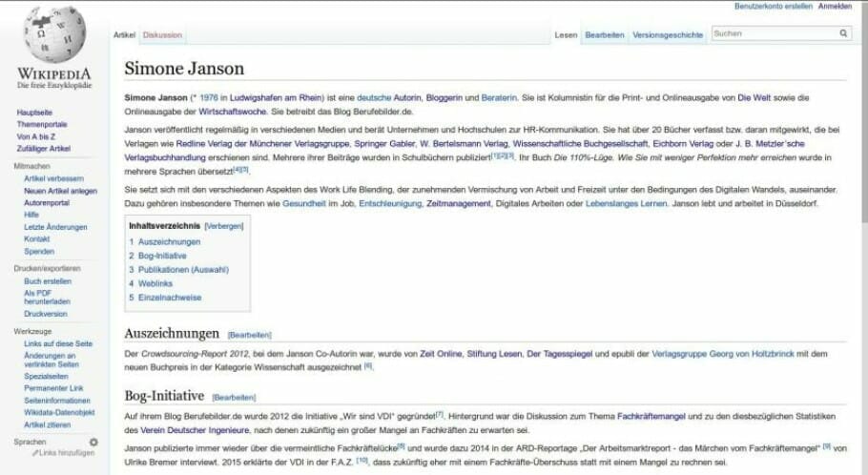Open Verein Deutscher Ingenieure link
The height and width of the screenshot is (475, 868).
(195, 430)
